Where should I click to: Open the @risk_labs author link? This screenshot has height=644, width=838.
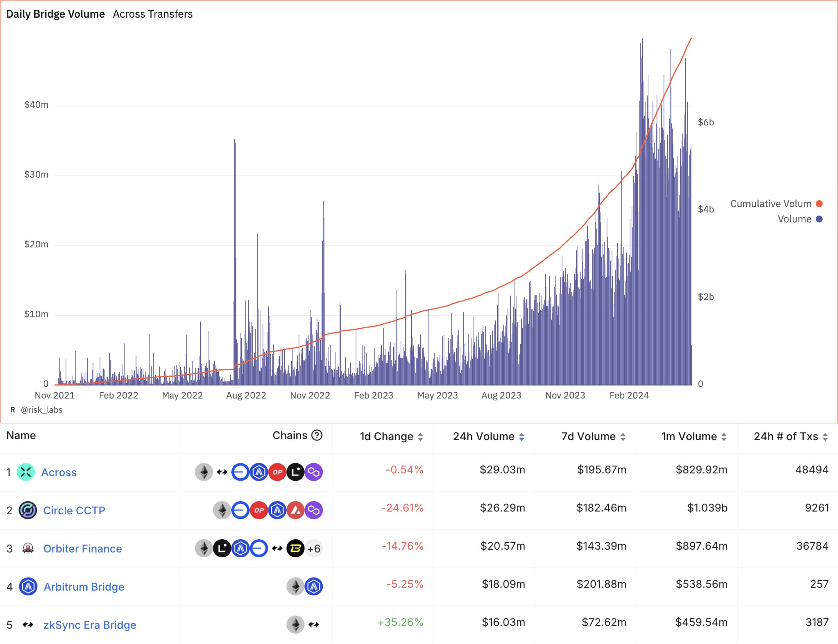41,410
